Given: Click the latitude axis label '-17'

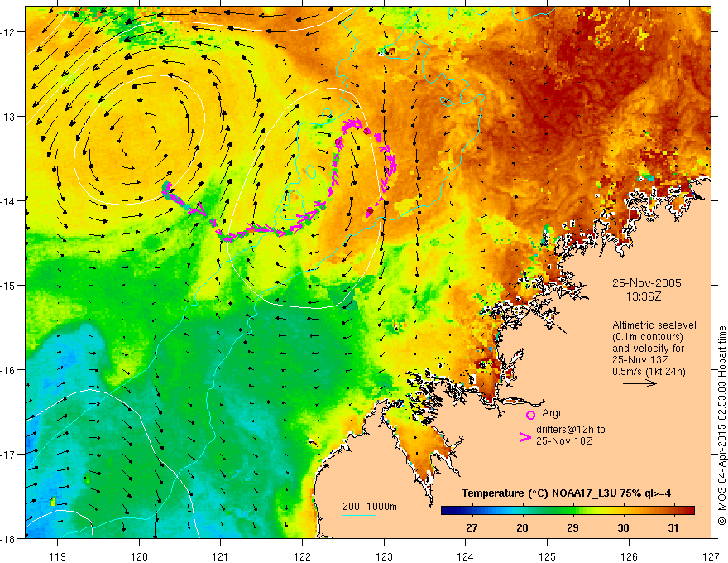Looking at the screenshot, I should pos(8,455).
